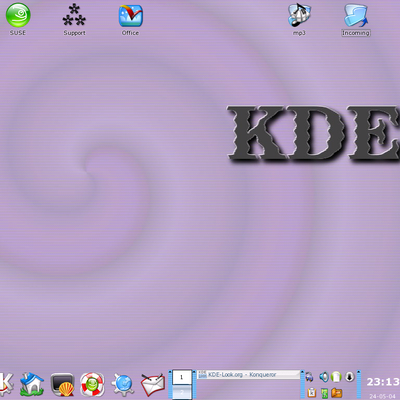Open the K menu in the panel
This screenshot has height=400, width=400.
click(x=7, y=384)
